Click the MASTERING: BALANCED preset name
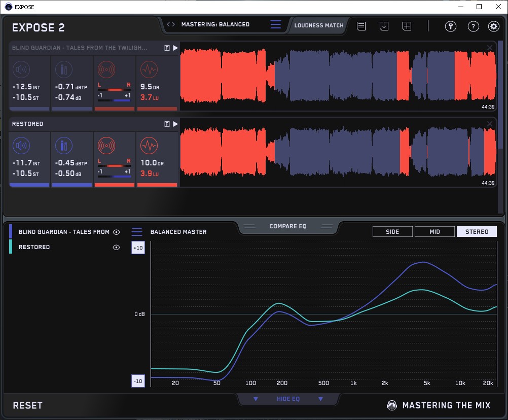Image resolution: width=508 pixels, height=420 pixels. click(215, 24)
